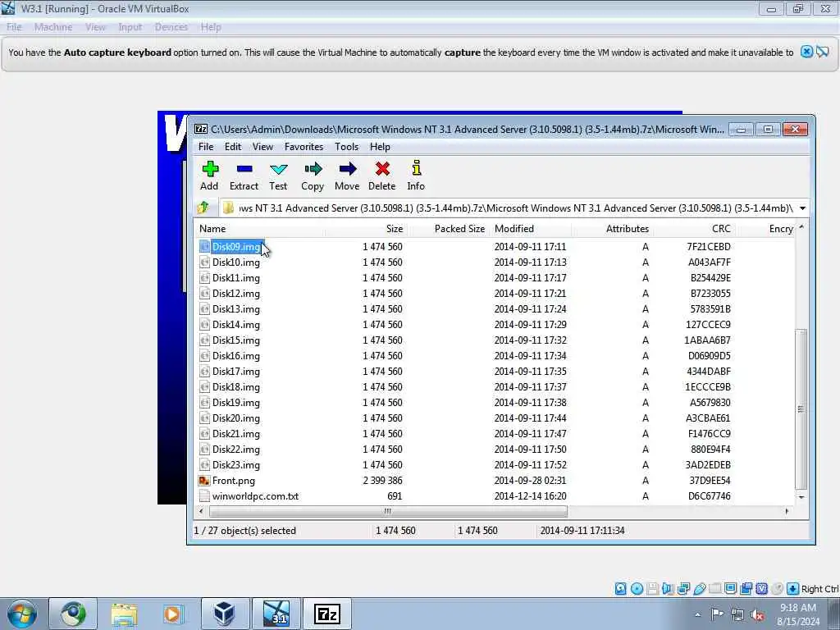
Task: Click the VirtualBox hard disk status icon
Action: point(620,589)
